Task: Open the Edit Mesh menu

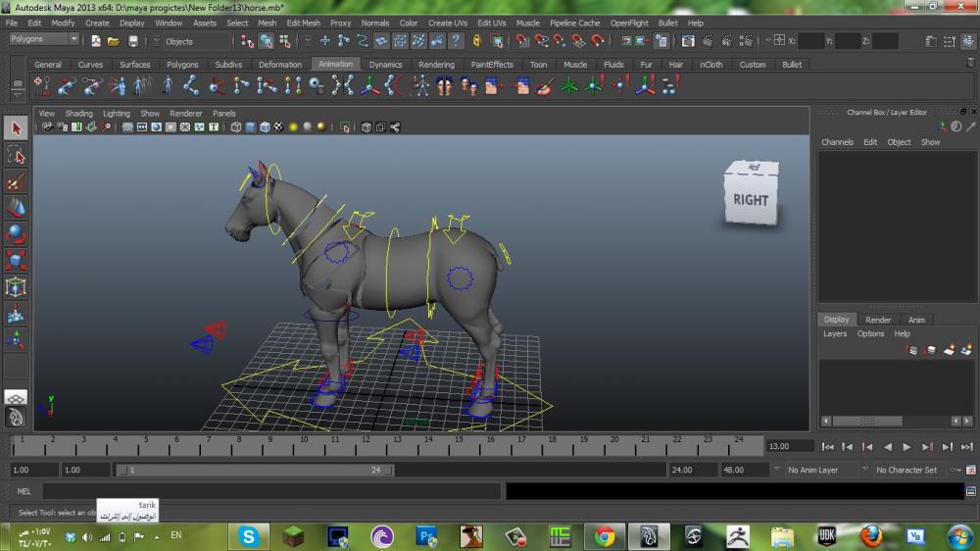Action: [x=303, y=23]
